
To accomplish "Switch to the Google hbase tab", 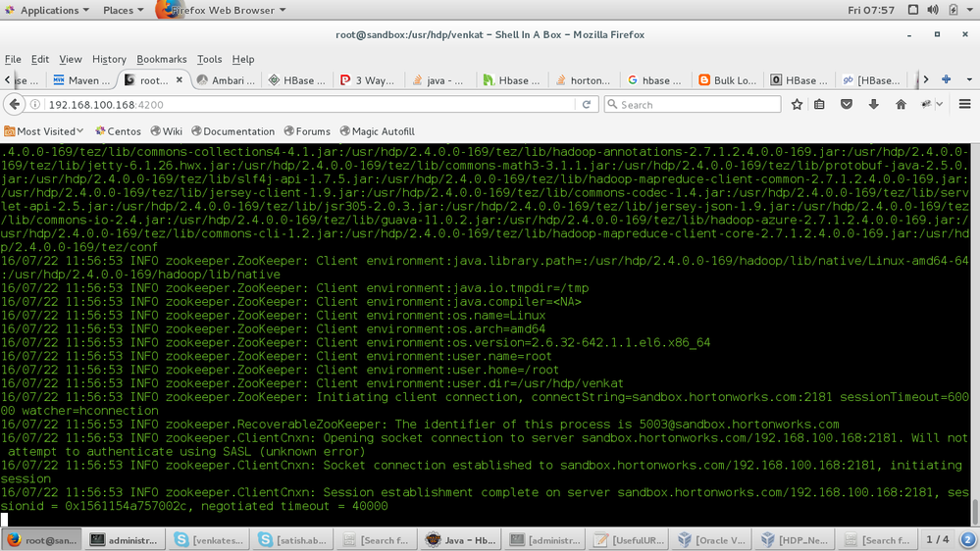I will 655,80.
